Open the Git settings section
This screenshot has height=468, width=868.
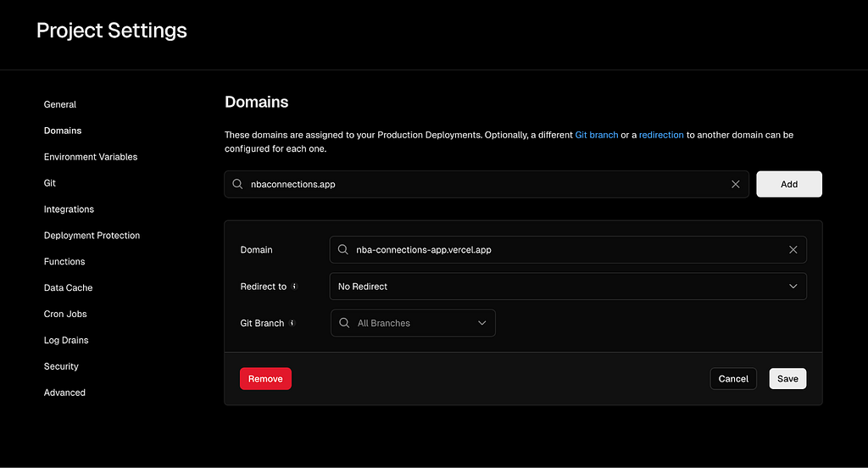pyautogui.click(x=50, y=183)
